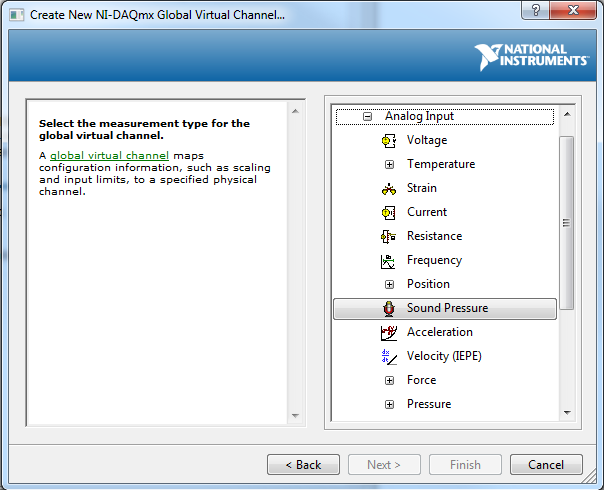
Task: Click the help question mark in title bar
Action: (x=539, y=9)
